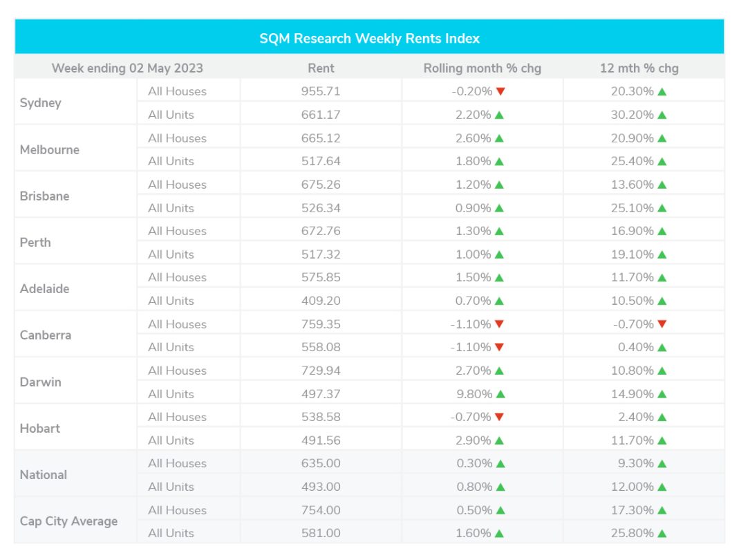Select the Hobart city label
This screenshot has width=739, height=560.
pyautogui.click(x=40, y=428)
